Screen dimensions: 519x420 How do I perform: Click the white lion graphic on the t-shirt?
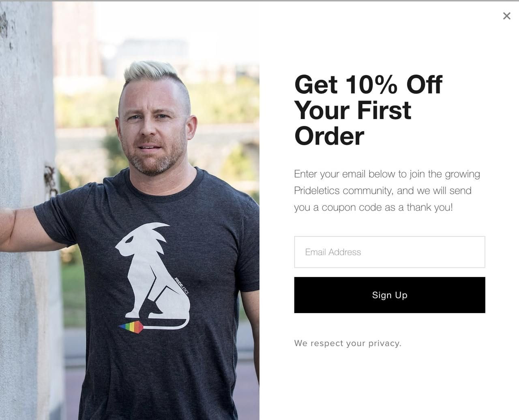click(154, 271)
